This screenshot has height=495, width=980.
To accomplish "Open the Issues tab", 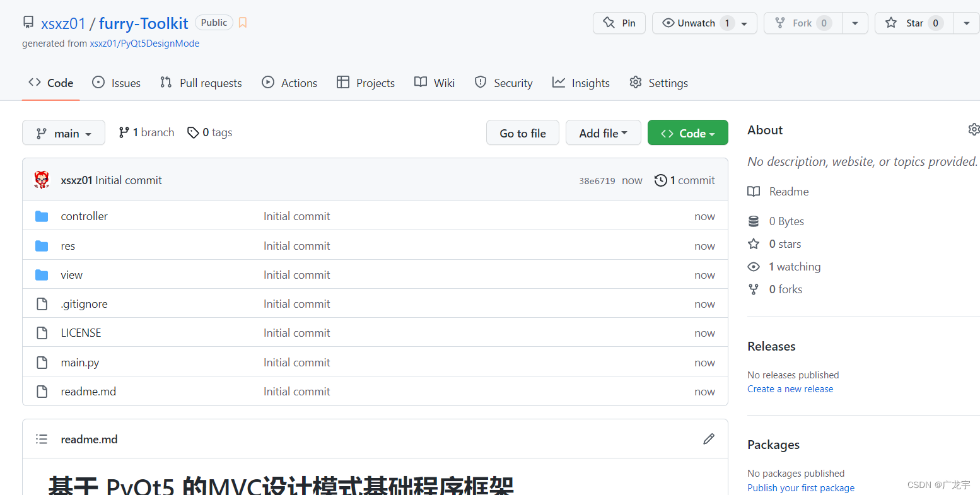I will click(117, 83).
